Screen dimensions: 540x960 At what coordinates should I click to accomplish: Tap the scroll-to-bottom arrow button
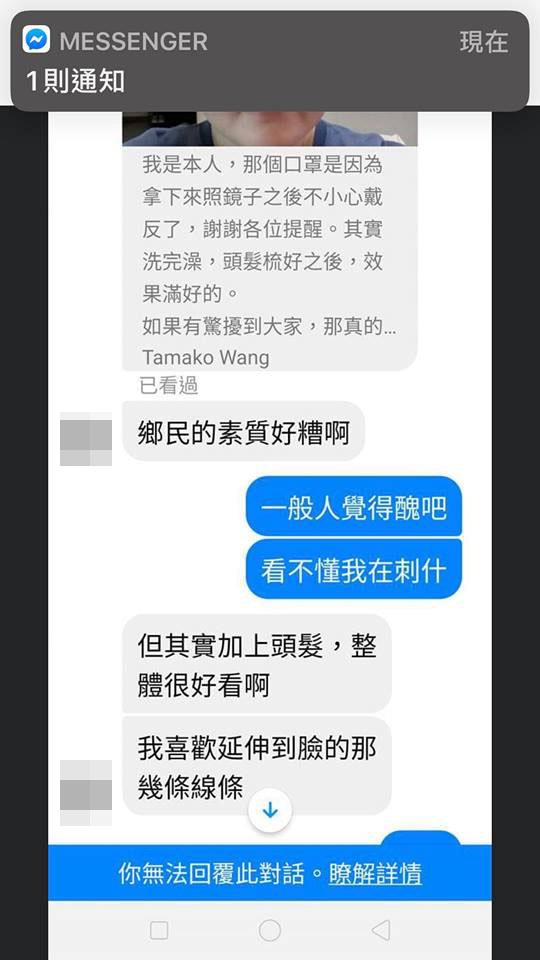(270, 811)
